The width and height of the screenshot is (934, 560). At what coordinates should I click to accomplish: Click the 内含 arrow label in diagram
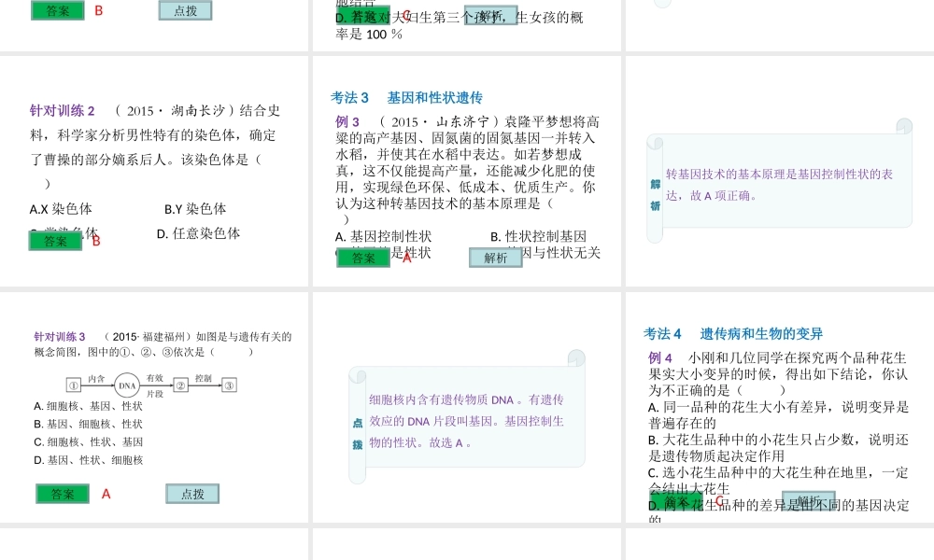coord(96,379)
